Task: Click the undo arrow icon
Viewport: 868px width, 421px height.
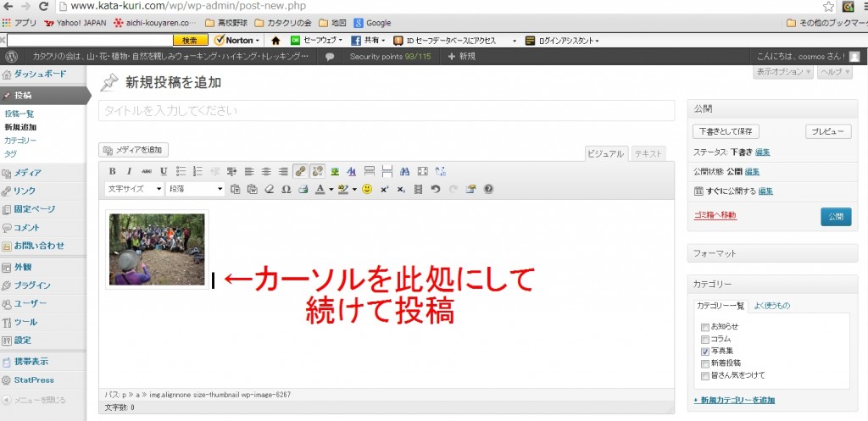Action: coord(436,189)
